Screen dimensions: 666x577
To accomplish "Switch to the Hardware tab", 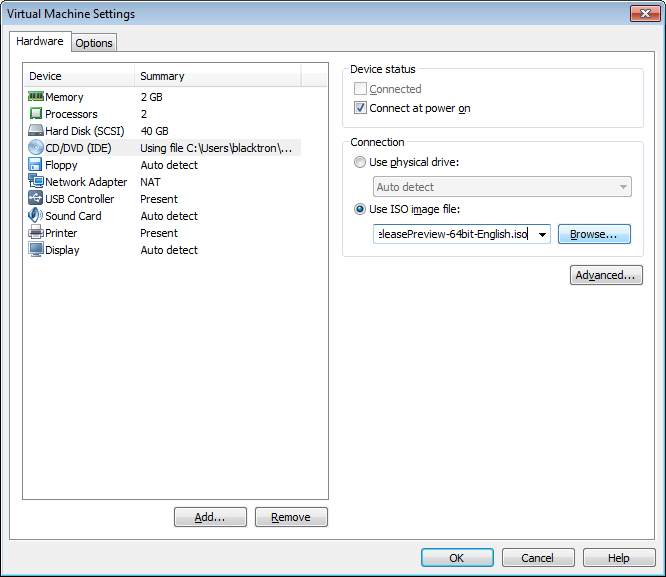I will click(40, 41).
